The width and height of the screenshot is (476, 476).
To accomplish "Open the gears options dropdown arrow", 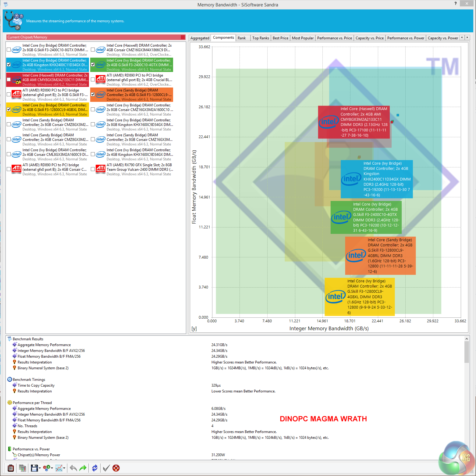I will coord(52,468).
